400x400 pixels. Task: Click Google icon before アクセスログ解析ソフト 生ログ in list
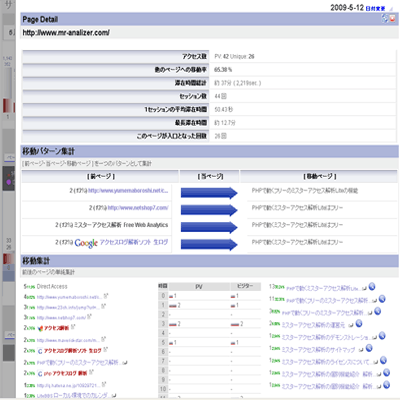click(40, 351)
